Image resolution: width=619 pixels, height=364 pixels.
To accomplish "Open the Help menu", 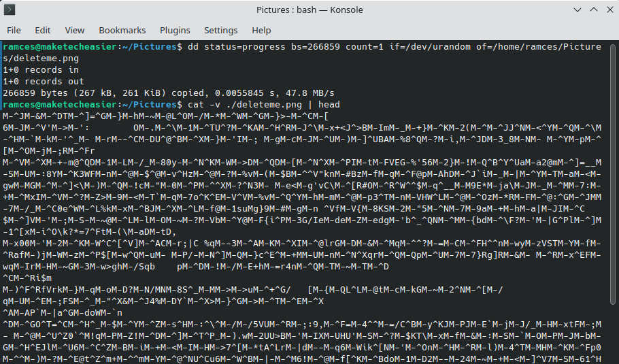I will click(261, 31).
